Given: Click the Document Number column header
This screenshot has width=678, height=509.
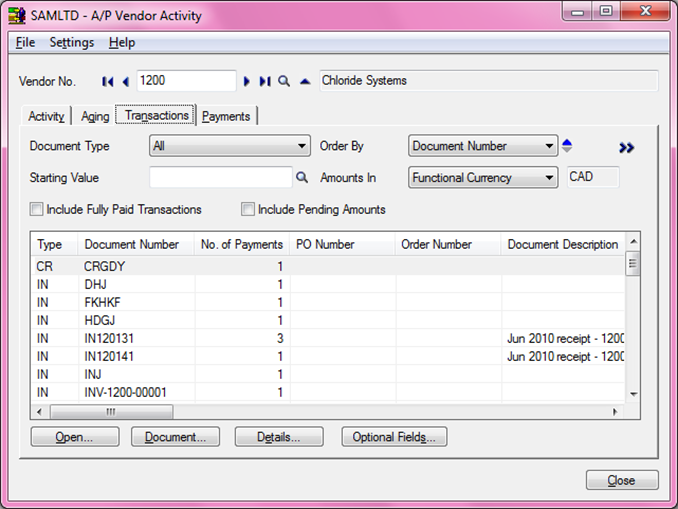Looking at the screenshot, I should (136, 244).
